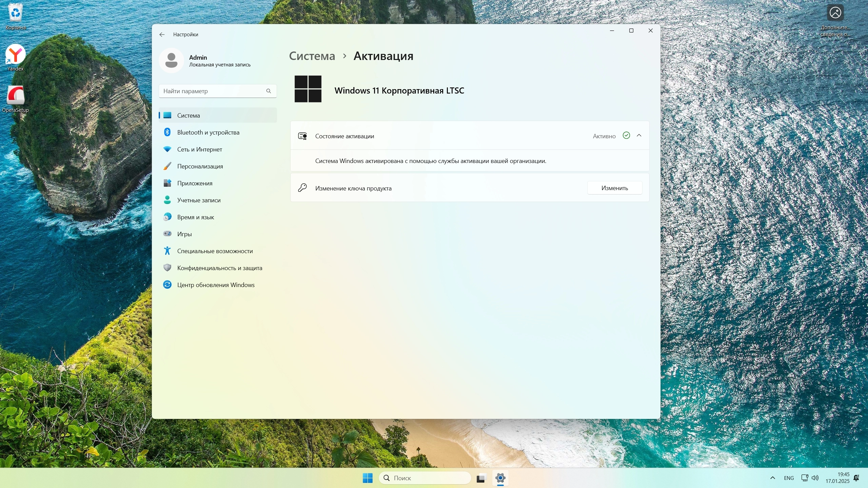Image resolution: width=868 pixels, height=488 pixels.
Task: Open Игры settings category
Action: (x=184, y=234)
